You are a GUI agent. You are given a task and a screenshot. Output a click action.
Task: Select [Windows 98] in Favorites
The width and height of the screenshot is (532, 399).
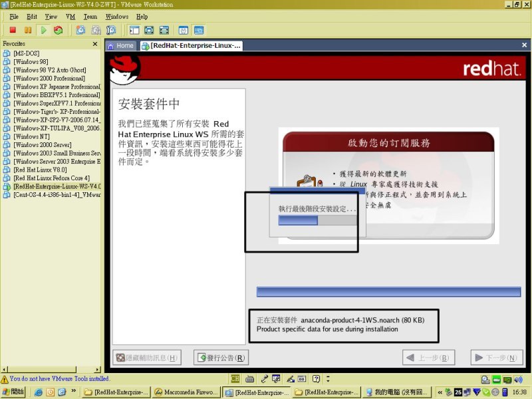pos(31,62)
